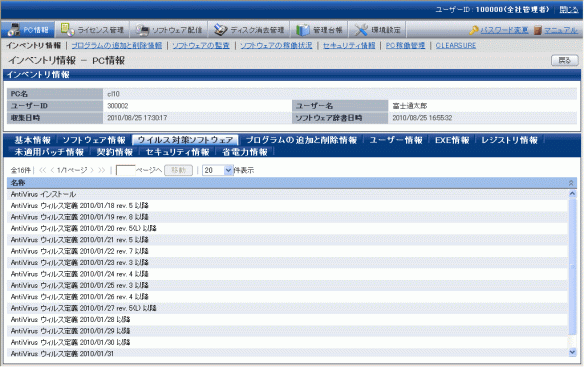Select row ウィルス定義 2010/01/19 rev. 8

(287, 217)
